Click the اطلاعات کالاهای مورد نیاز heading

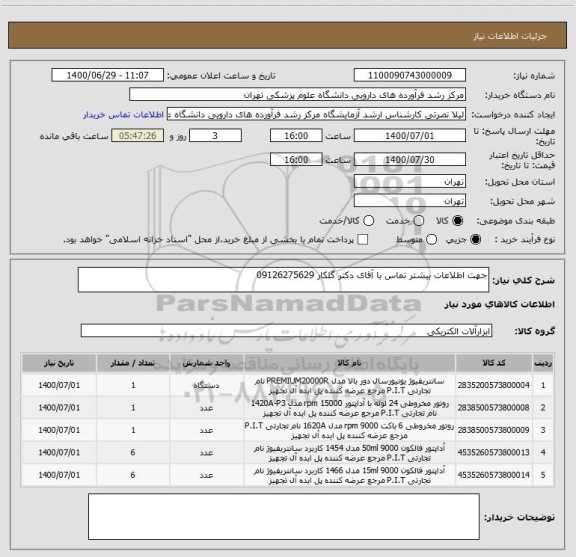pos(500,305)
